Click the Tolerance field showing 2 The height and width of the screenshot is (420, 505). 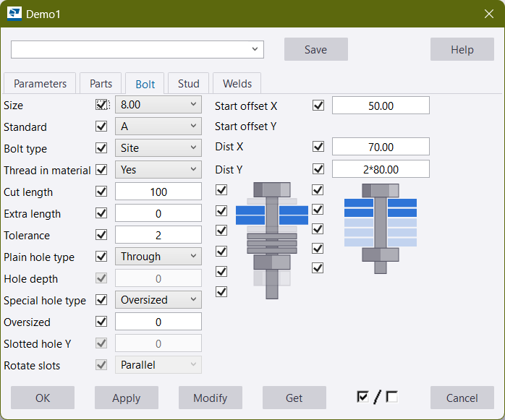158,235
